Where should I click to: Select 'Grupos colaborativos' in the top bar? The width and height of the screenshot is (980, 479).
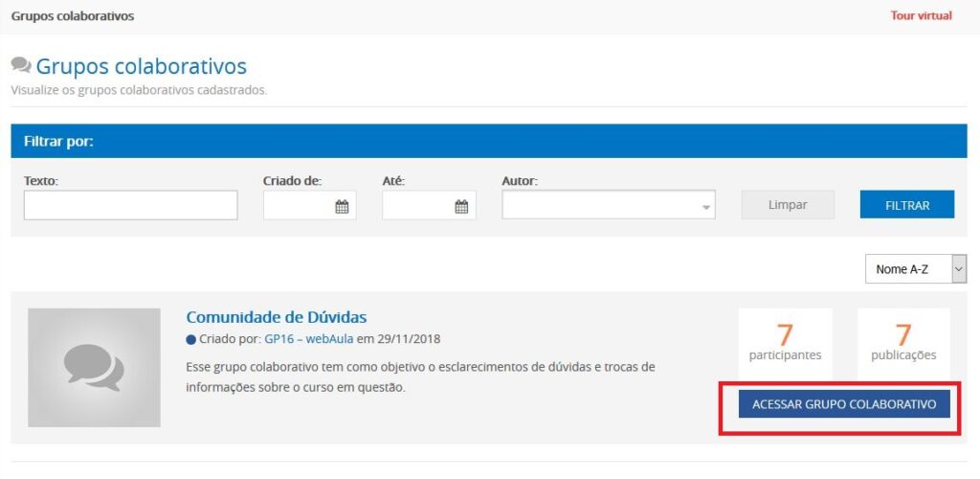73,16
